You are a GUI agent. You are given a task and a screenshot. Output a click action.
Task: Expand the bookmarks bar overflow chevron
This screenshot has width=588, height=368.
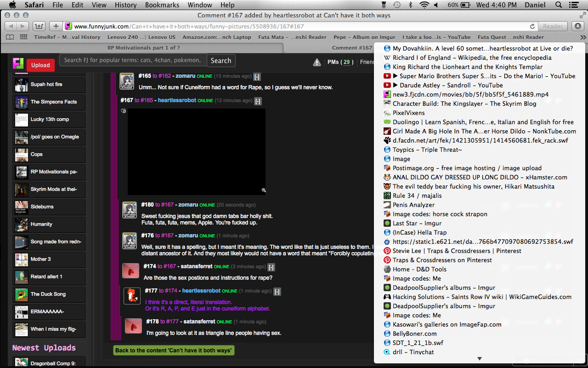tap(583, 37)
